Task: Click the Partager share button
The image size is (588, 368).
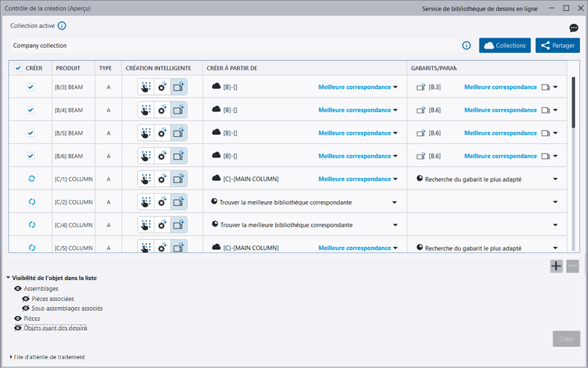Action: point(557,46)
